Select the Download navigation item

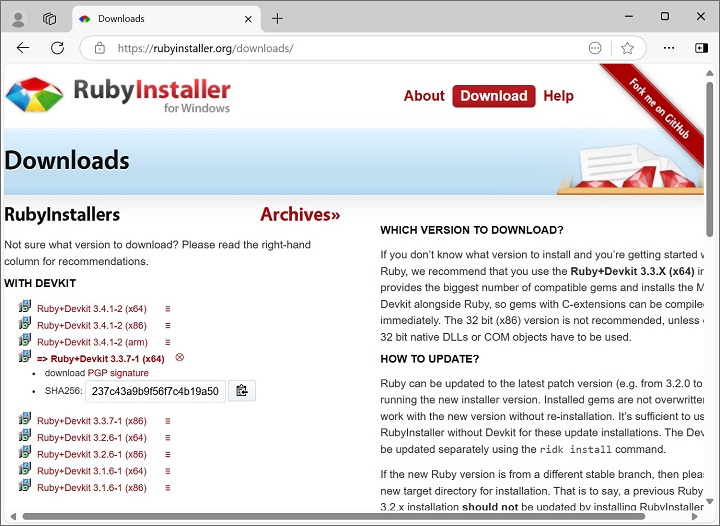click(494, 96)
